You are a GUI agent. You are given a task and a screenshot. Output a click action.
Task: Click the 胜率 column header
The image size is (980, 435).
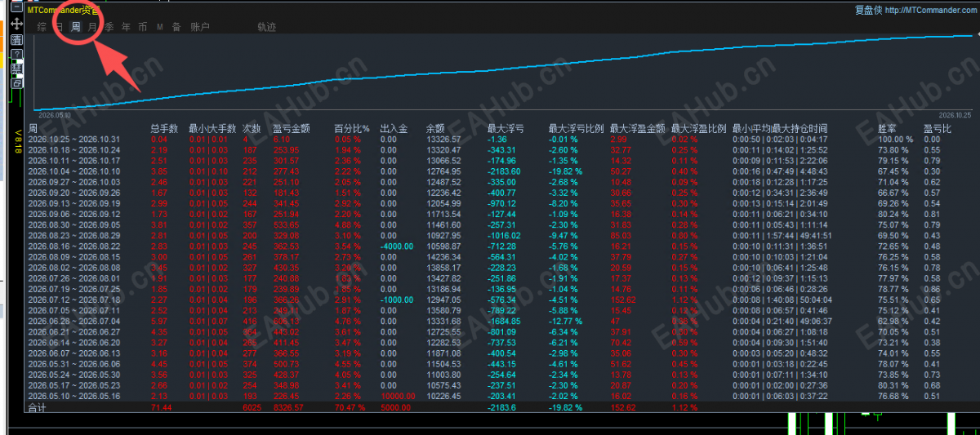888,129
